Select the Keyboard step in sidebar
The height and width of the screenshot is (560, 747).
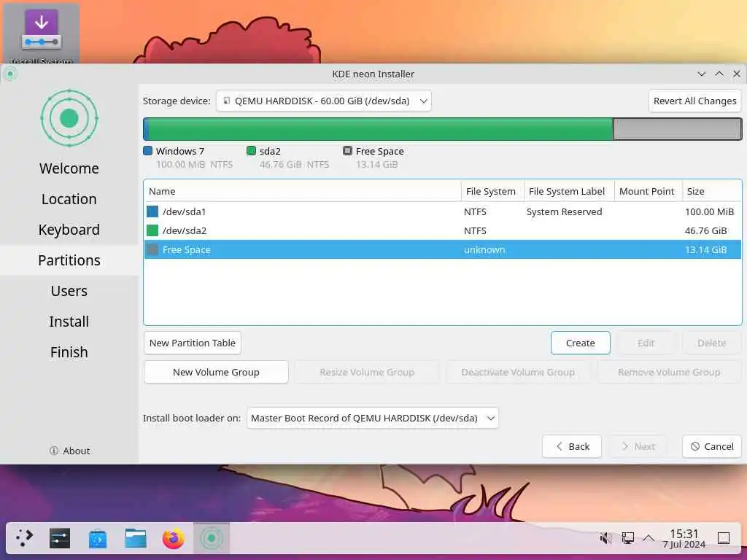pos(69,230)
